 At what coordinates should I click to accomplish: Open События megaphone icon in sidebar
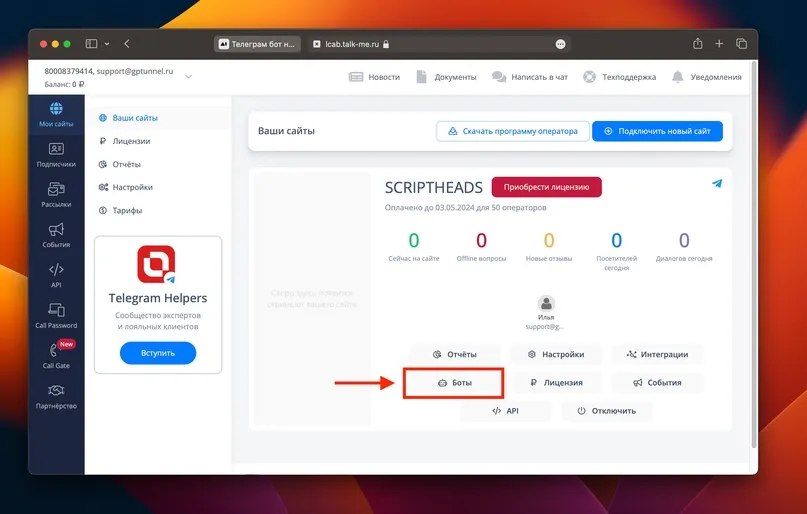pyautogui.click(x=56, y=229)
